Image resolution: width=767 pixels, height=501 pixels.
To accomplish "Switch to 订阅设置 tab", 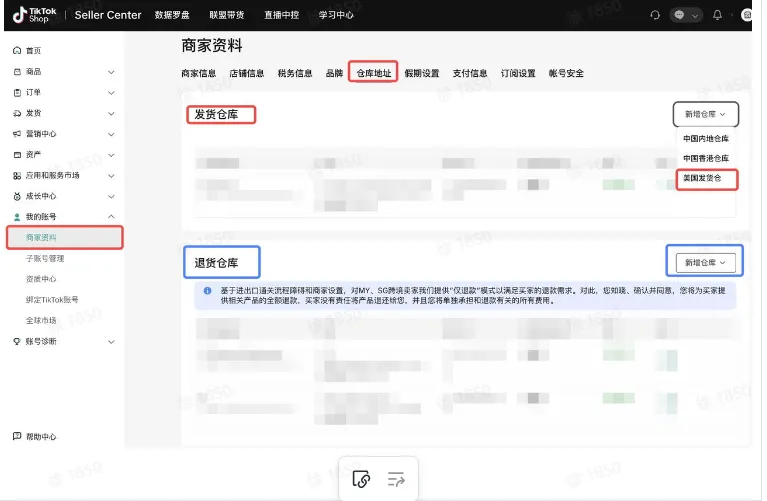I will (518, 73).
